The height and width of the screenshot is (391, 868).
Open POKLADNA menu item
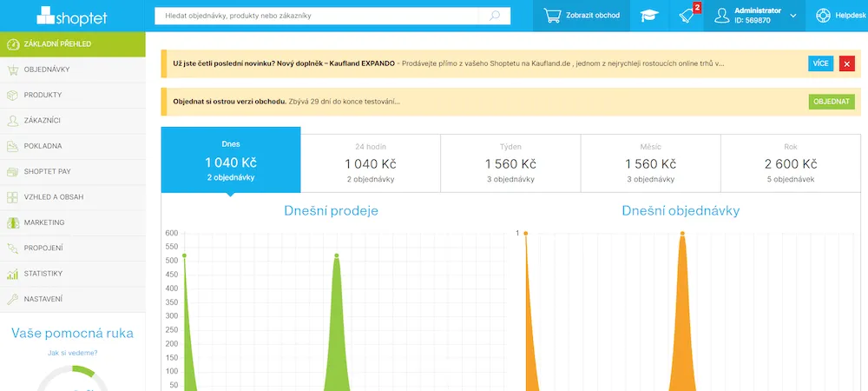tap(73, 146)
